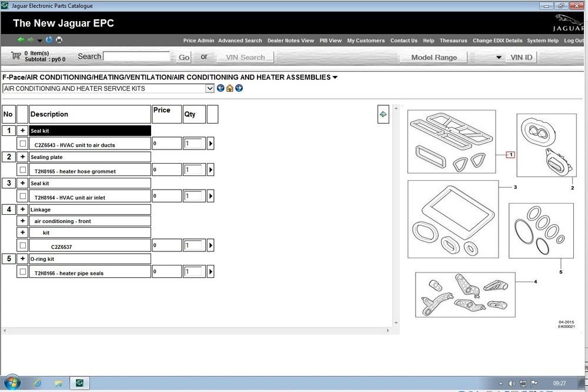Screen dimensions: 588x392
Task: Open Advanced Search menu item
Action: tap(240, 41)
